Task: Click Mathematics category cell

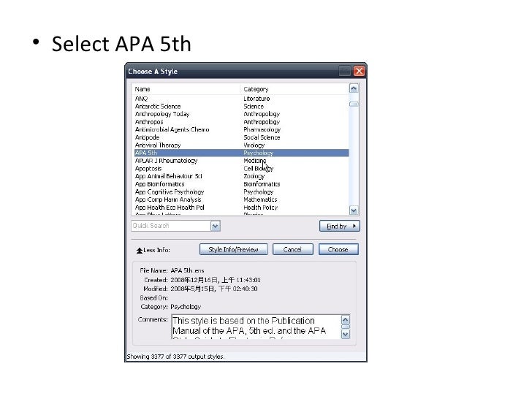Action: [x=260, y=199]
